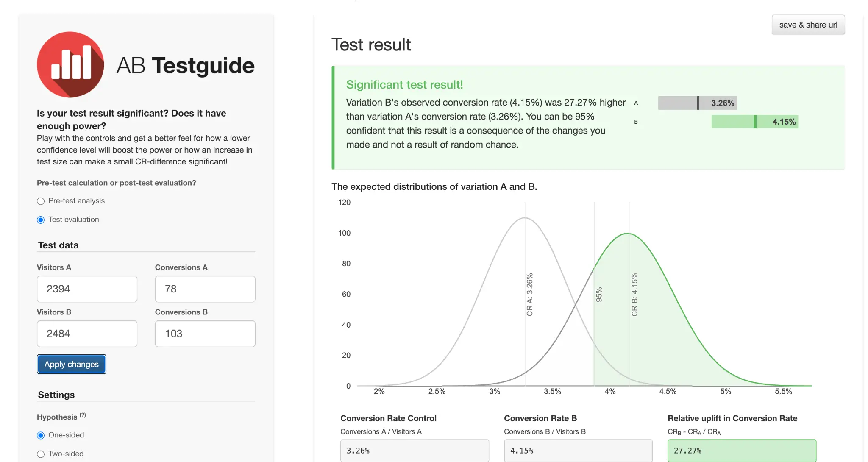
Task: Click the Conversion Rate Control value 3.26%
Action: pyautogui.click(x=415, y=451)
